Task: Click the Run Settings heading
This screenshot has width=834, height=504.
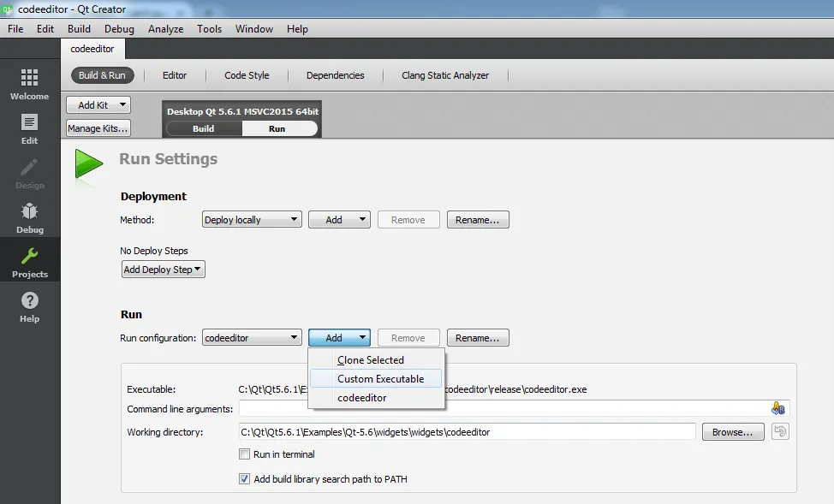Action: click(x=168, y=158)
